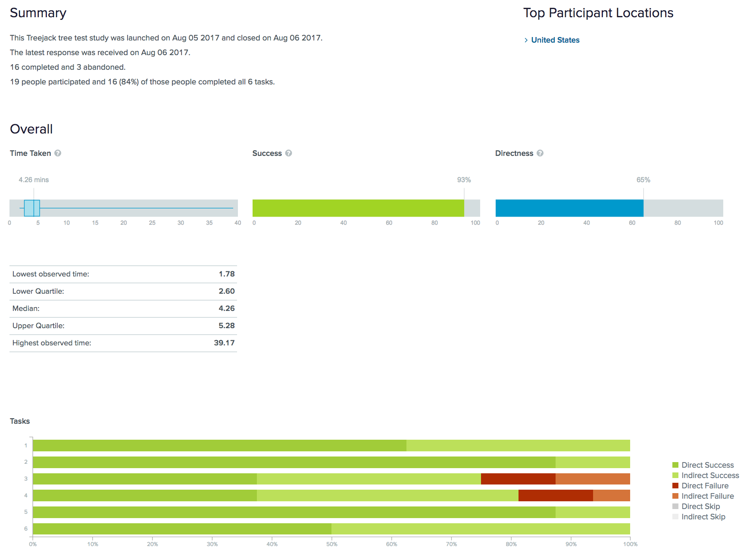Click the '19 people participated' summary line
Screen dimensions: 756x559
(x=142, y=82)
